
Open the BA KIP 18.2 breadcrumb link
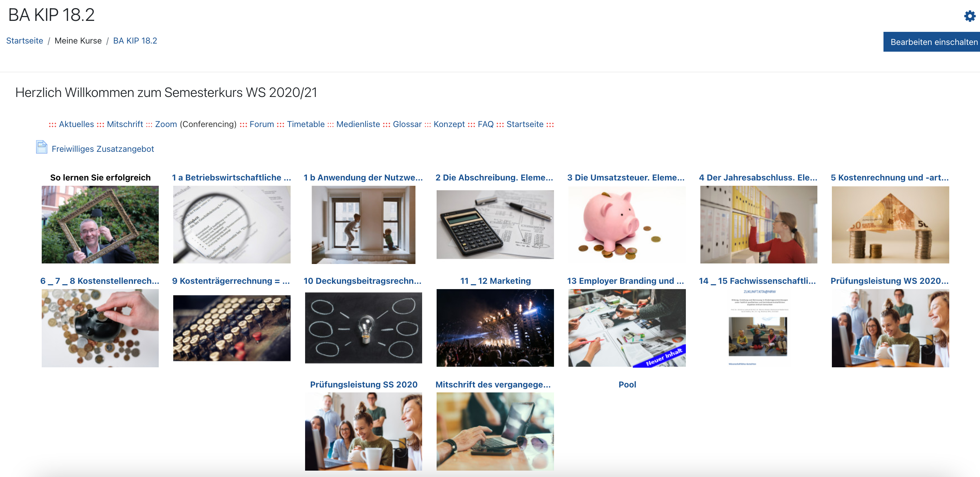135,41
